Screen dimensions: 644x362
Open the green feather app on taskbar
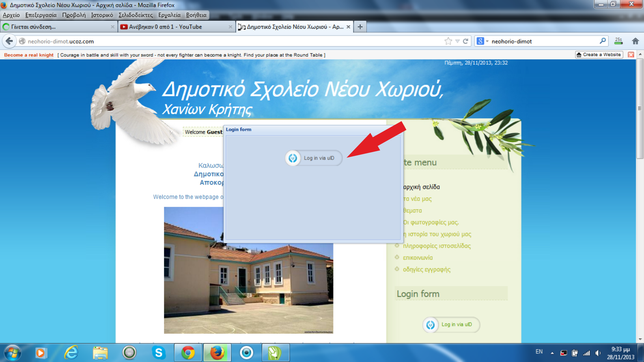(276, 353)
